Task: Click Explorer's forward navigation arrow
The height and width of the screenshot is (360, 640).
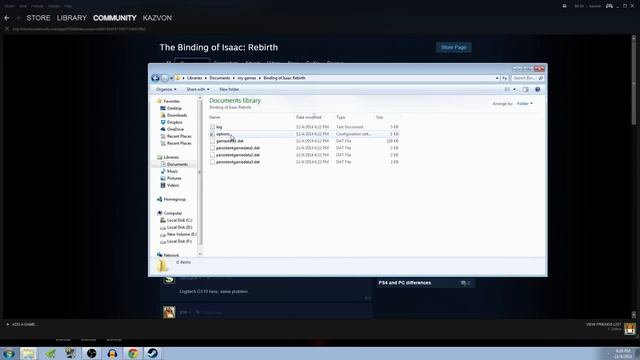Action: click(x=164, y=78)
